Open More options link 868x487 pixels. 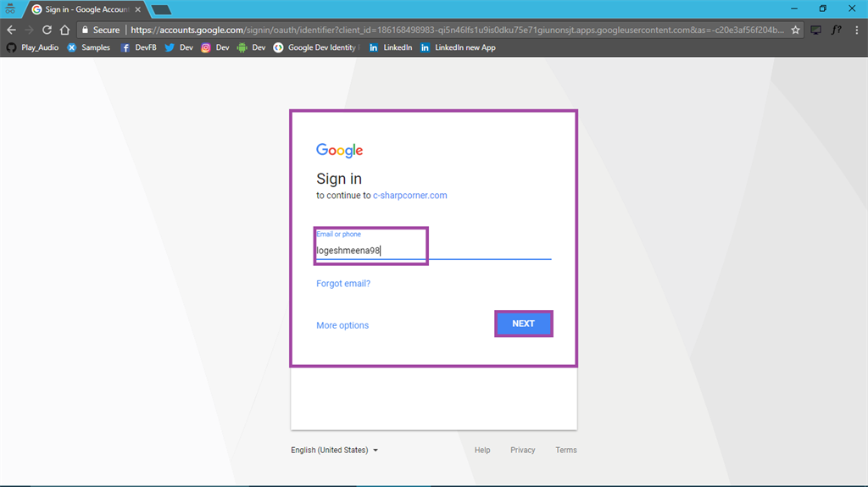tap(342, 325)
